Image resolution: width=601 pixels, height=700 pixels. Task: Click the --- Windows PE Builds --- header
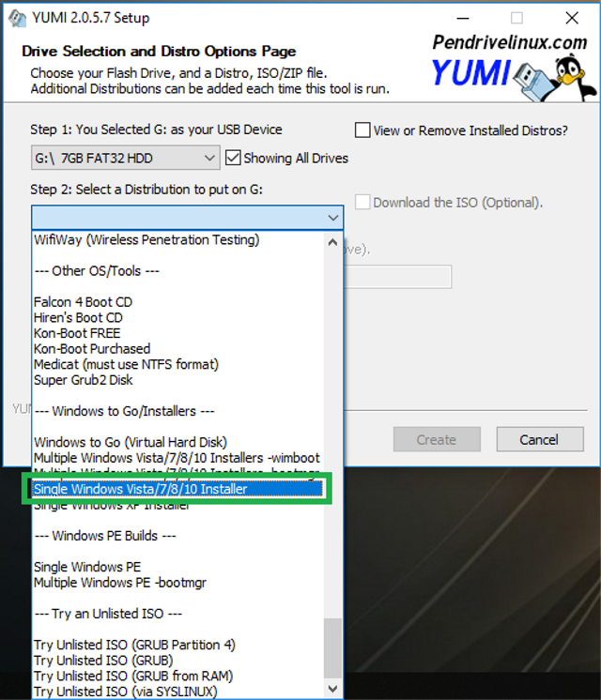tap(105, 536)
